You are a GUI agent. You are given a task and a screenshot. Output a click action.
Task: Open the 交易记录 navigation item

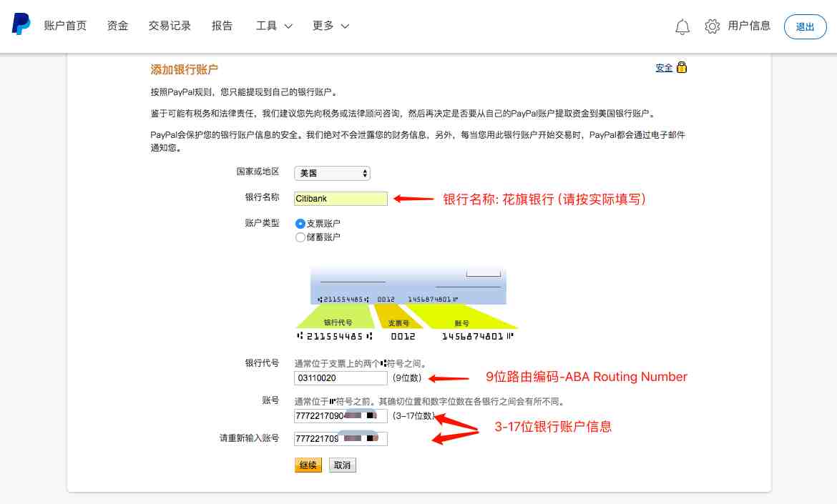click(x=170, y=26)
